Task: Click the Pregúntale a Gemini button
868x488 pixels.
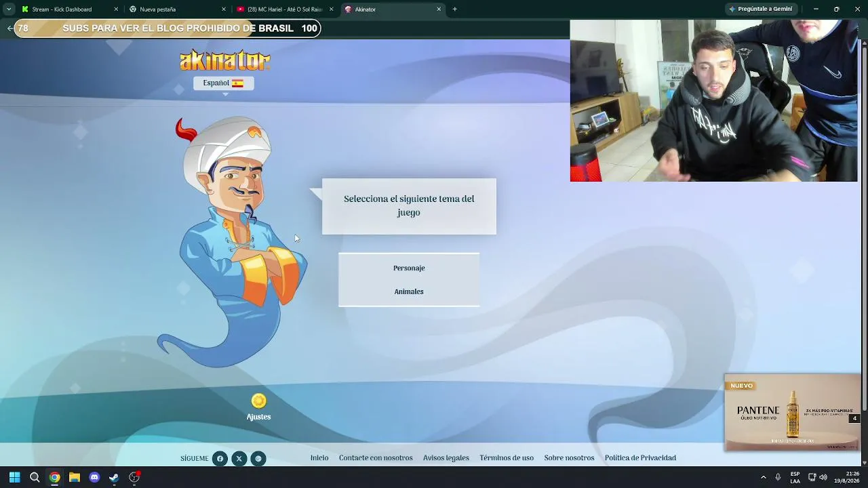Action: 760,9
